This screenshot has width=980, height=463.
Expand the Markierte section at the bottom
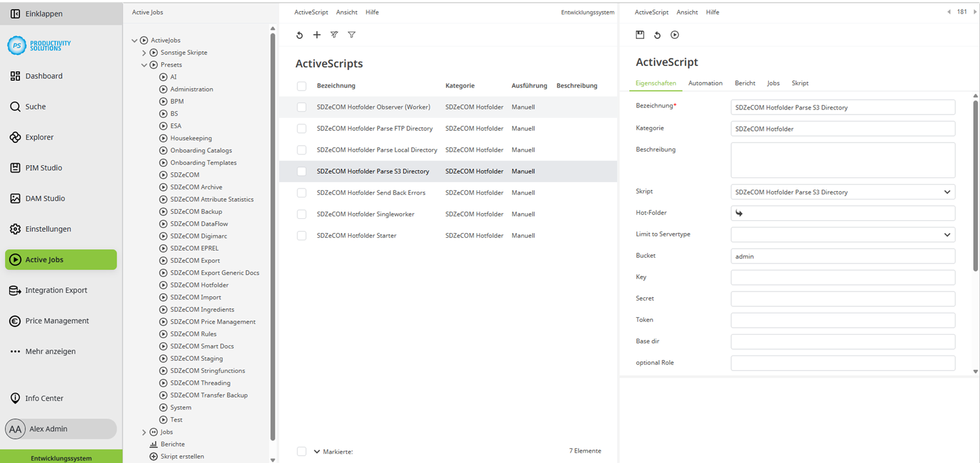(317, 451)
